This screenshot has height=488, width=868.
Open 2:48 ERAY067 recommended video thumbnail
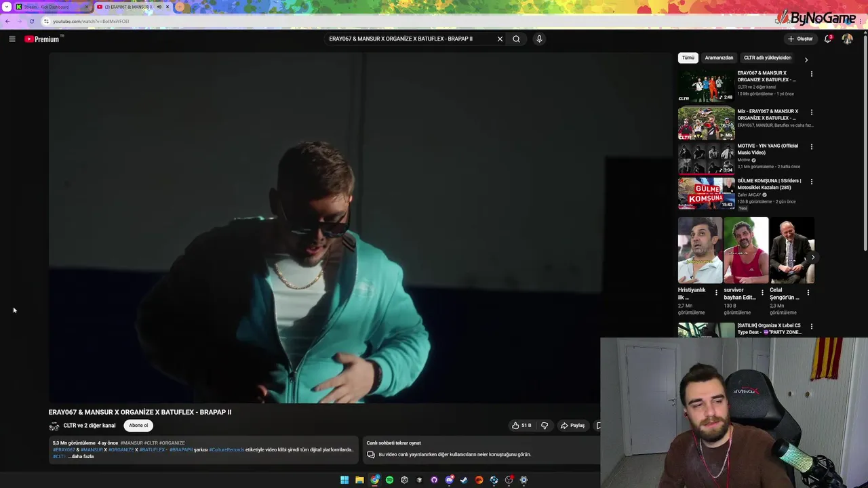coord(706,85)
